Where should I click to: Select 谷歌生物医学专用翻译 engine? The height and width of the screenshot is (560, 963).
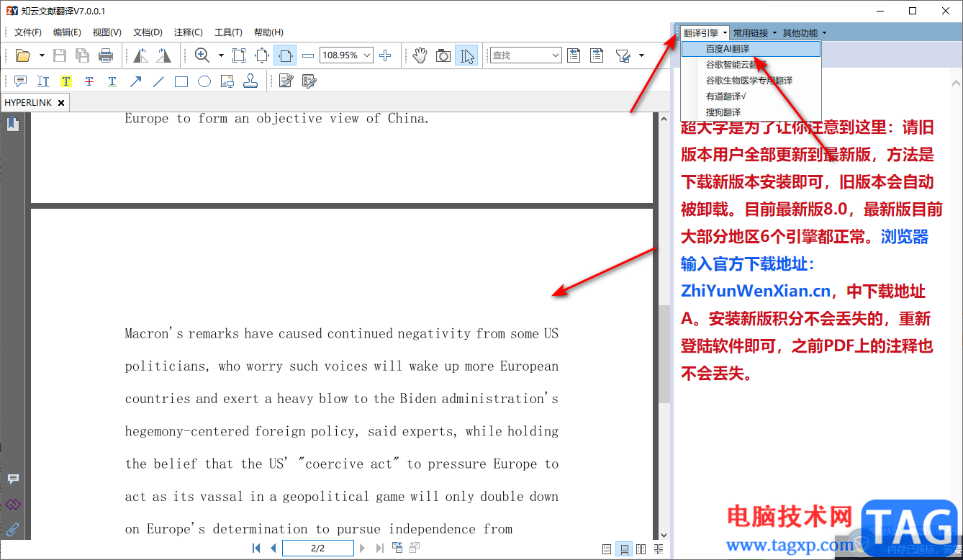tap(751, 81)
